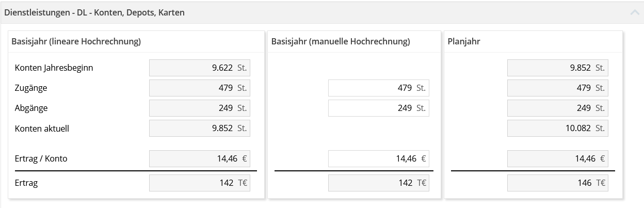The height and width of the screenshot is (208, 644).
Task: Edit manual Zugänge field with 479
Action: click(x=379, y=88)
